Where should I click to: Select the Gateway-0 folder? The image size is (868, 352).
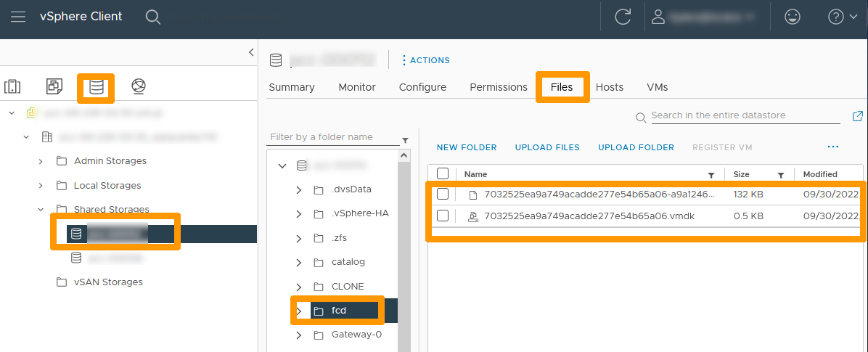click(356, 335)
